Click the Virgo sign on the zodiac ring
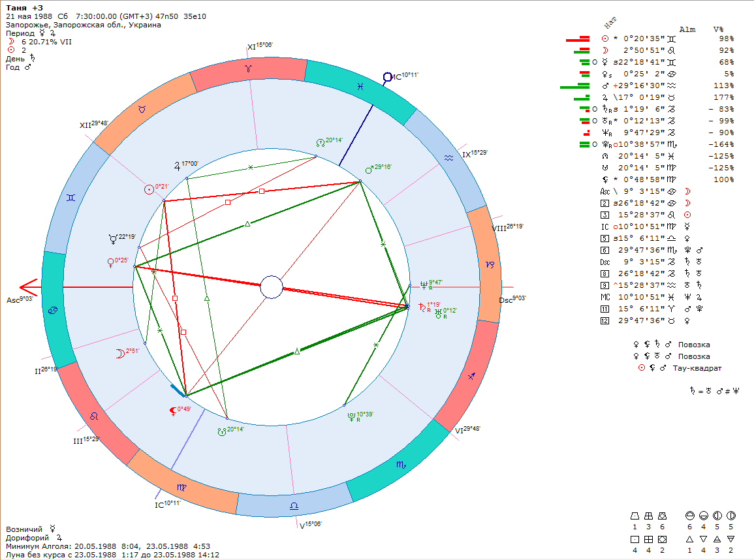Screen dimensions: 754x560 pos(181,488)
